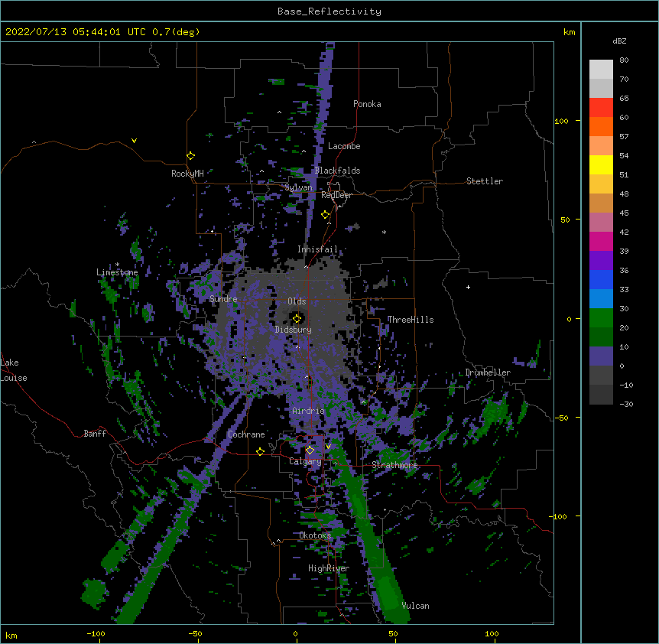
Task: Click the white plus marker south of Stettler
Action: pos(468,287)
